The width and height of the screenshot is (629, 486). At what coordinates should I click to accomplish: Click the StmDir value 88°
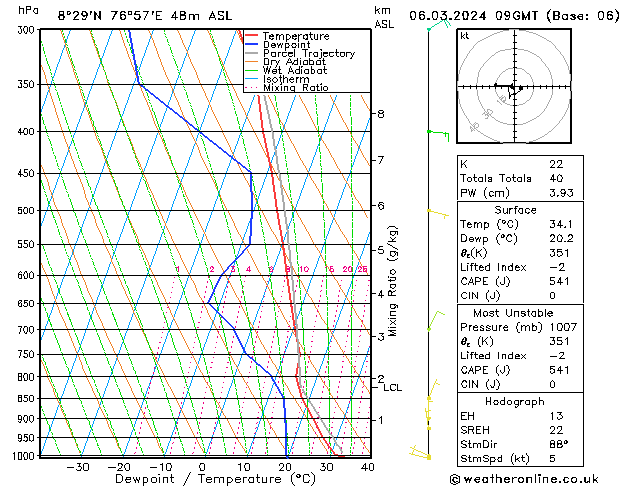pyautogui.click(x=558, y=445)
